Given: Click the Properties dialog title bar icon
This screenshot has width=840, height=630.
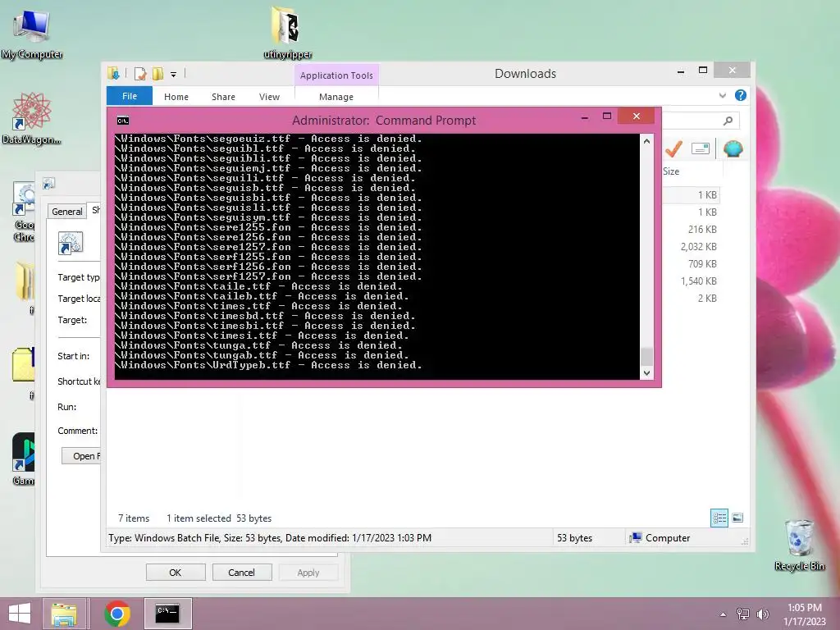Looking at the screenshot, I should pos(48,184).
